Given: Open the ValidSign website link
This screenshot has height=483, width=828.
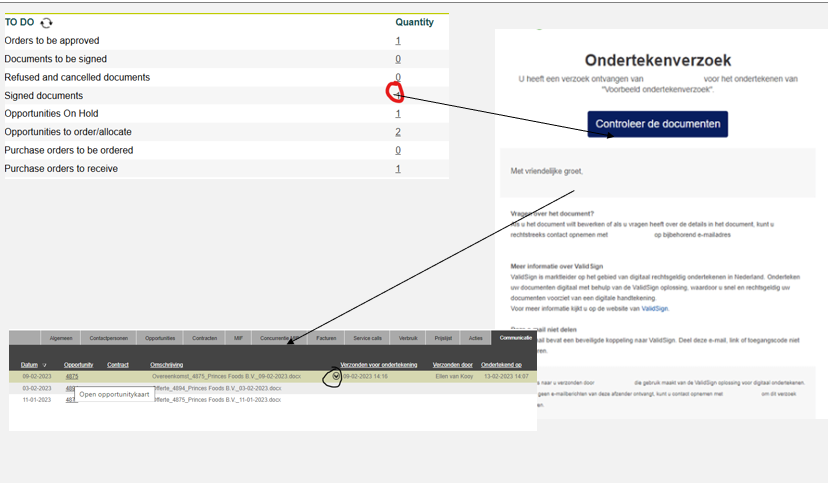Looking at the screenshot, I should [655, 310].
